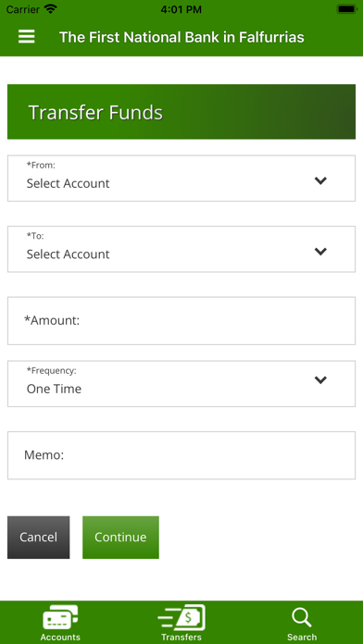Switch to the Transfers tab label
This screenshot has height=644, width=363.
pos(181,637)
